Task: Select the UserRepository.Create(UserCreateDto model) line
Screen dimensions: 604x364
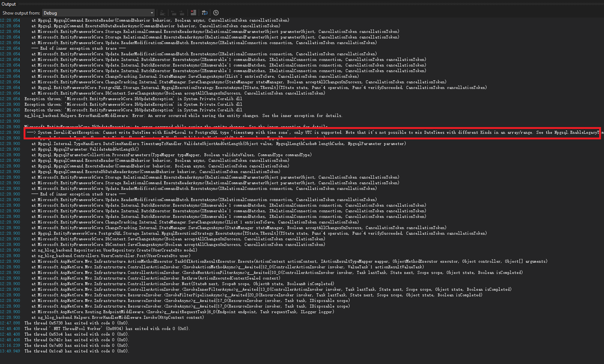Action: tap(114, 250)
